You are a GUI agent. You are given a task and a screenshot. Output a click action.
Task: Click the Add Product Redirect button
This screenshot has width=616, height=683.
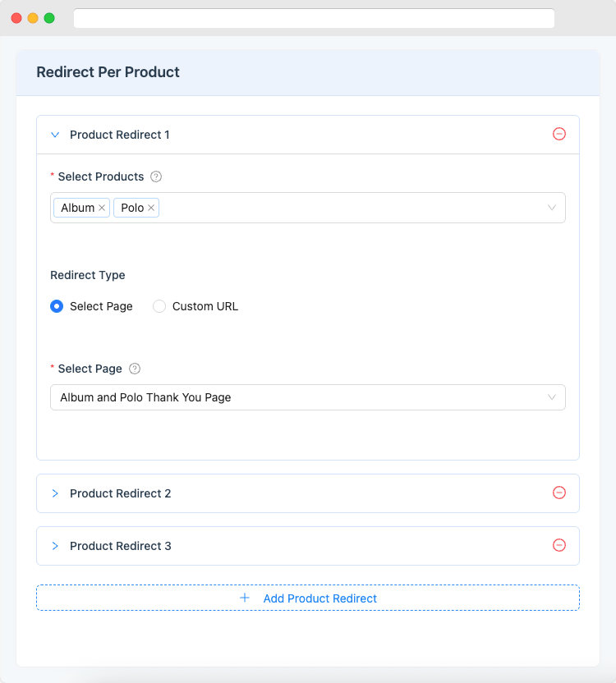click(307, 598)
